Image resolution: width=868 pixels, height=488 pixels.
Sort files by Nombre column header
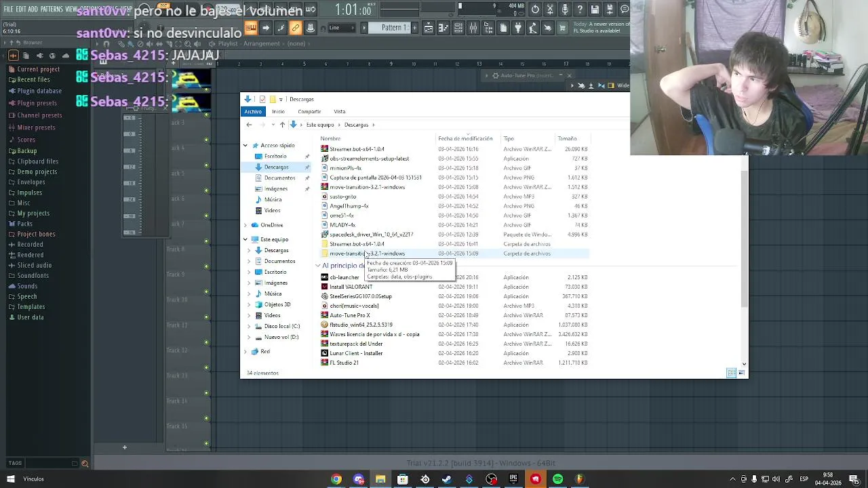tap(330, 138)
